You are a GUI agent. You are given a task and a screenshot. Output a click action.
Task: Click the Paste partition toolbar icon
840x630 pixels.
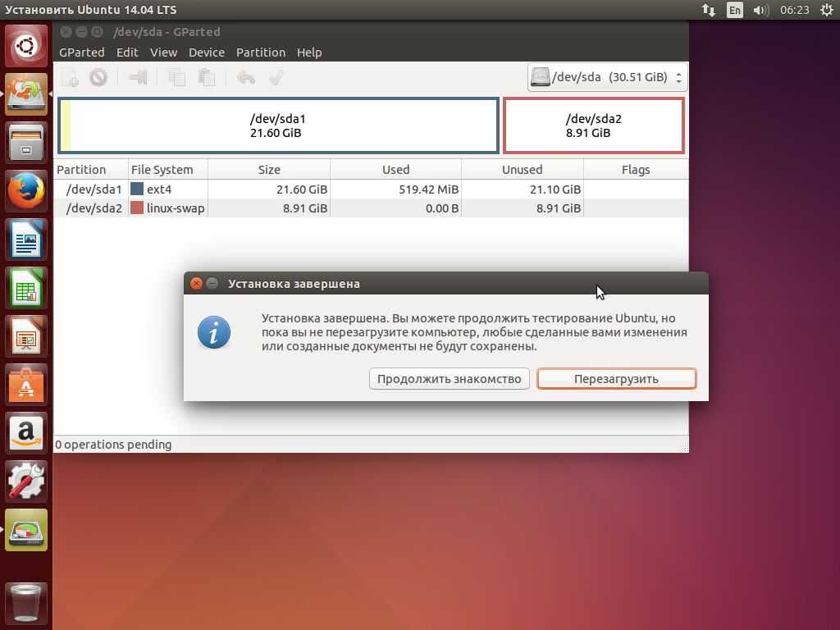207,77
